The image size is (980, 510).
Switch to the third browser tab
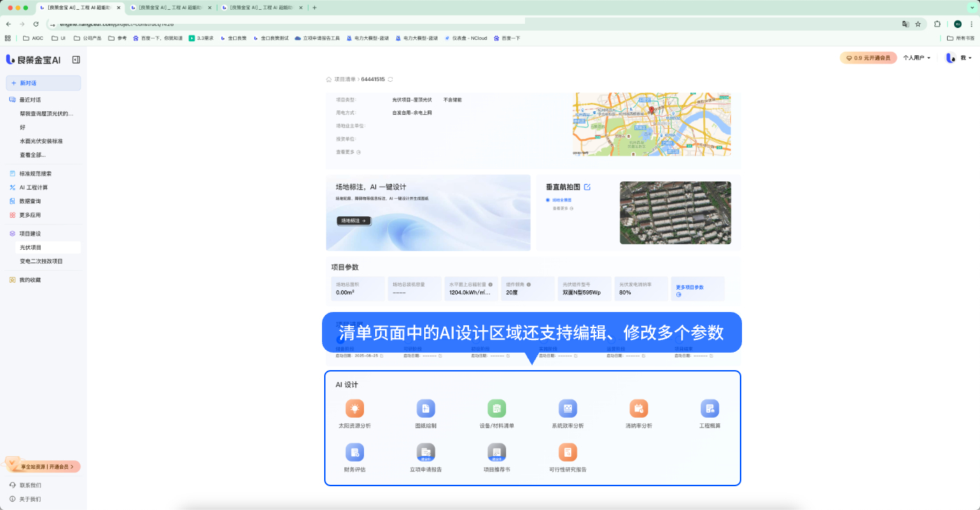click(262, 8)
